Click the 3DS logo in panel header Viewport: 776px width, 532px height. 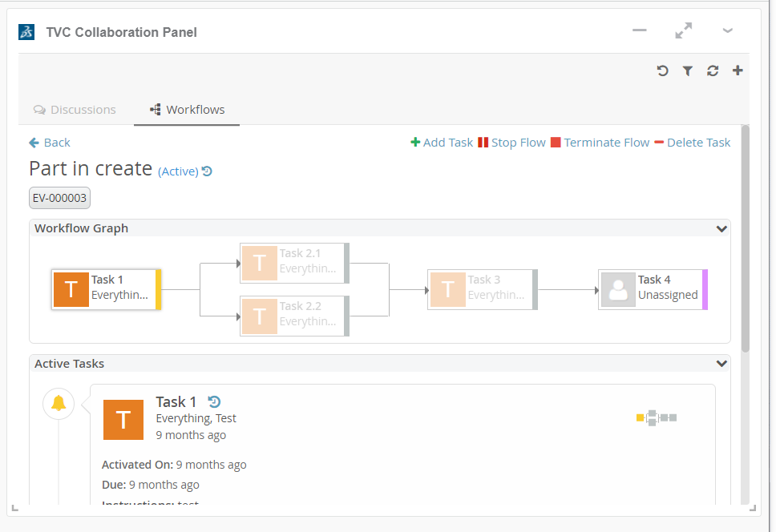click(x=26, y=32)
